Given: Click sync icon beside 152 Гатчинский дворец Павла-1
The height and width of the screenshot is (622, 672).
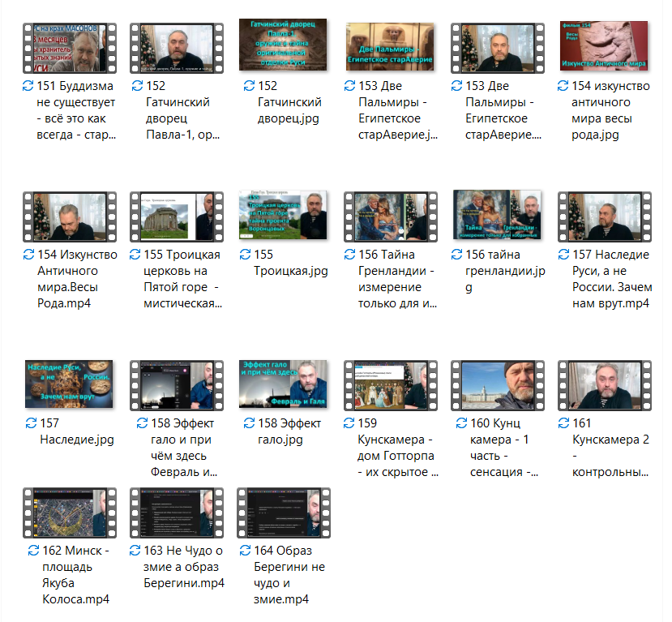Looking at the screenshot, I should (x=137, y=86).
